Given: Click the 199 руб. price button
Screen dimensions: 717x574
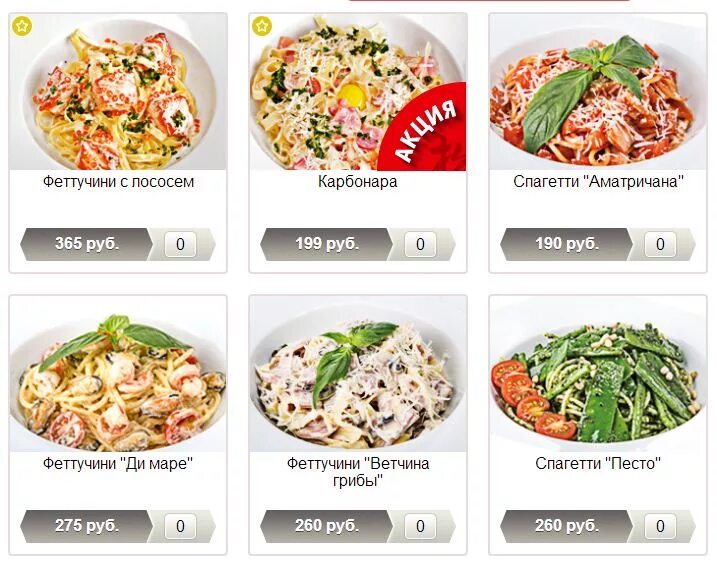Looking at the screenshot, I should pos(327,244).
